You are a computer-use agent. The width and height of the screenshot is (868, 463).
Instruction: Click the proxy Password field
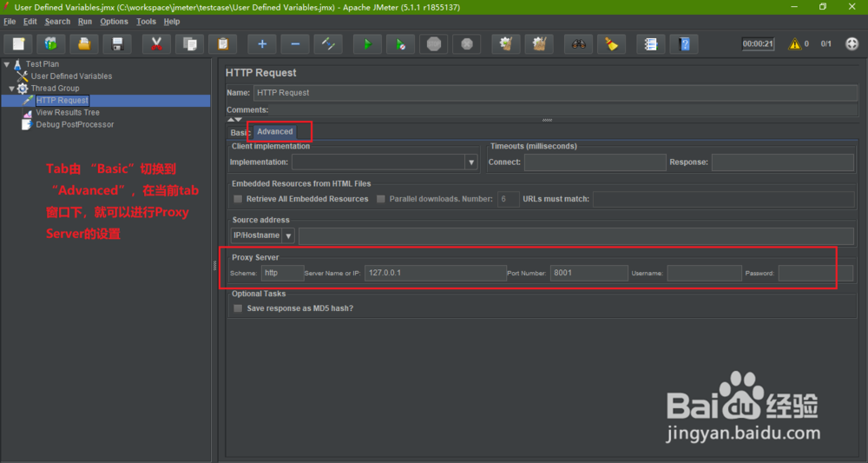[x=815, y=273]
